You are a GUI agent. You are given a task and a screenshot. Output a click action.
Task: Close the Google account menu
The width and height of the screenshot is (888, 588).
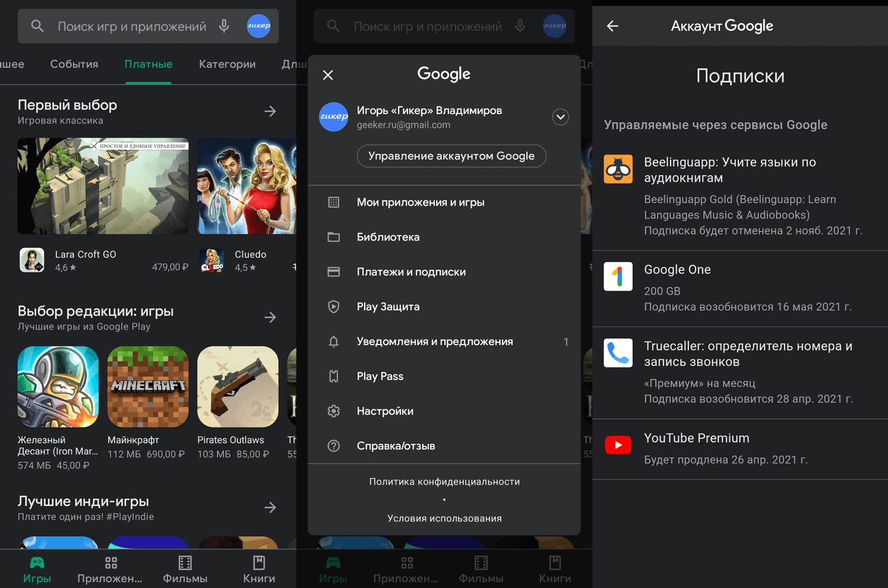click(x=328, y=75)
